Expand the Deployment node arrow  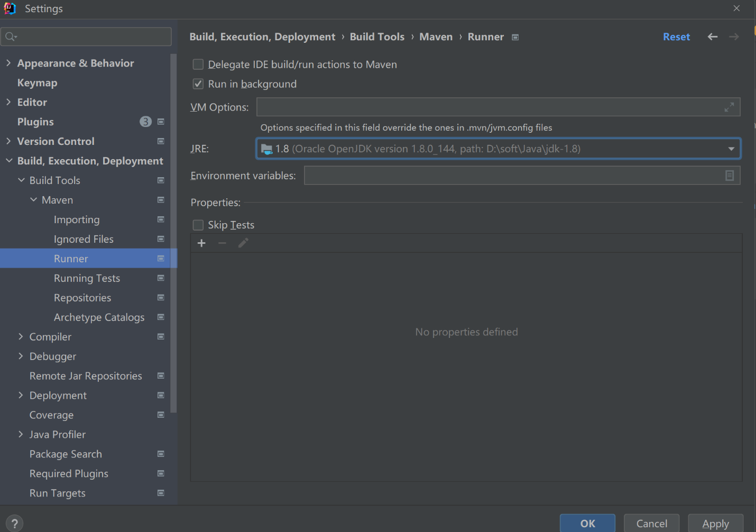coord(21,396)
